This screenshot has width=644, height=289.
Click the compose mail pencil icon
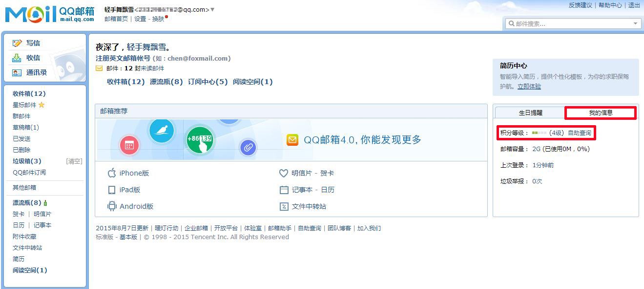click(x=17, y=43)
